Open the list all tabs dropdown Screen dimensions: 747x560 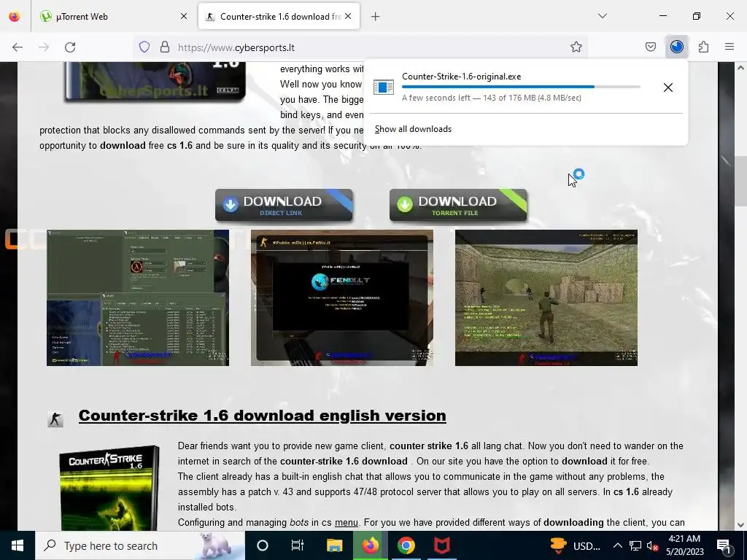603,16
